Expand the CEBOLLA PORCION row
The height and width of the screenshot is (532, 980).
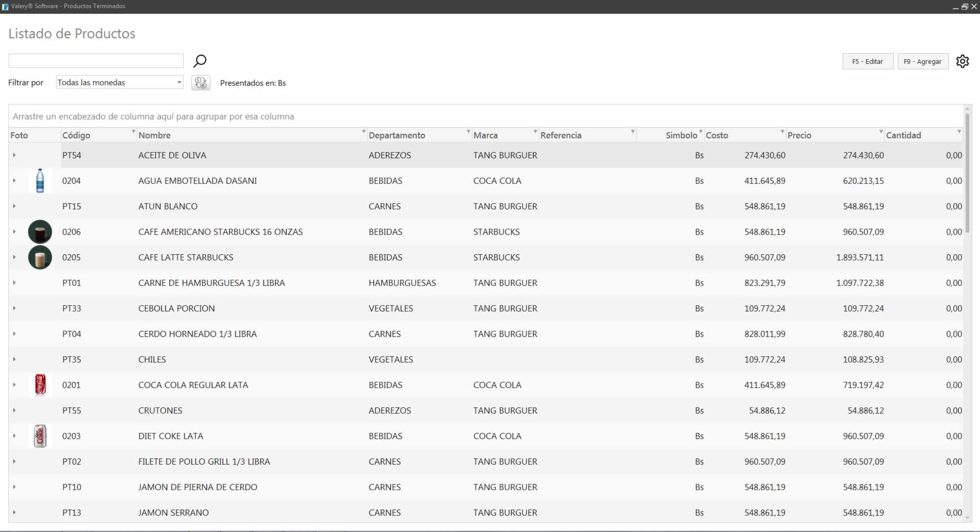(x=14, y=308)
